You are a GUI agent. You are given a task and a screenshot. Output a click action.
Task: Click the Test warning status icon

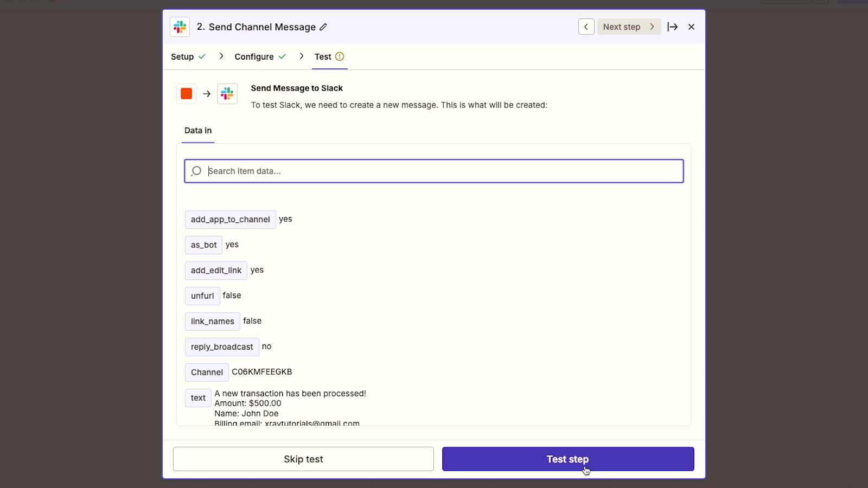[340, 56]
